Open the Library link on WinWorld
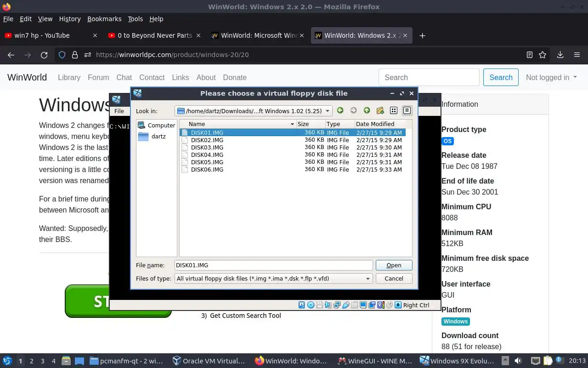Image resolution: width=588 pixels, height=368 pixels. click(x=69, y=77)
